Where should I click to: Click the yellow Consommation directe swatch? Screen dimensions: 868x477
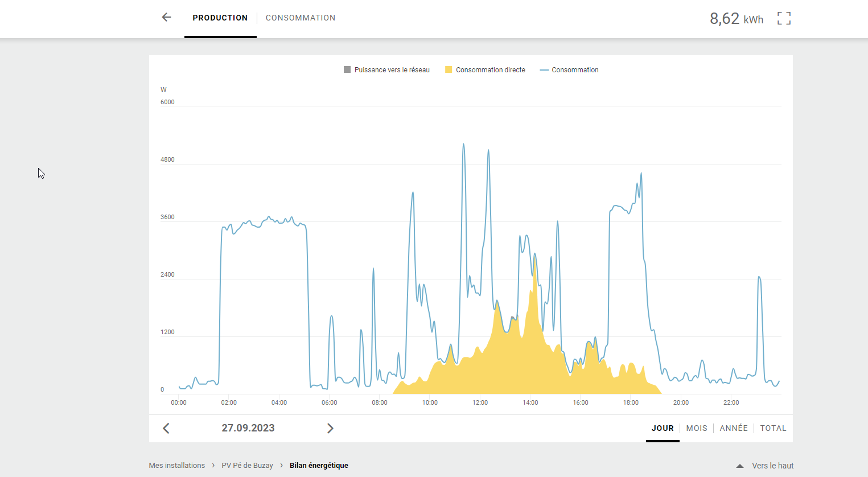(x=449, y=70)
